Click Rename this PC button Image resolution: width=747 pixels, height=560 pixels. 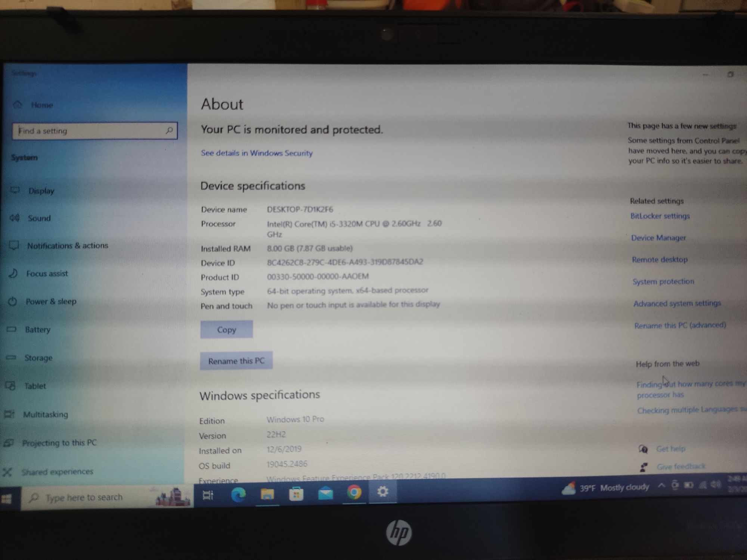click(236, 361)
